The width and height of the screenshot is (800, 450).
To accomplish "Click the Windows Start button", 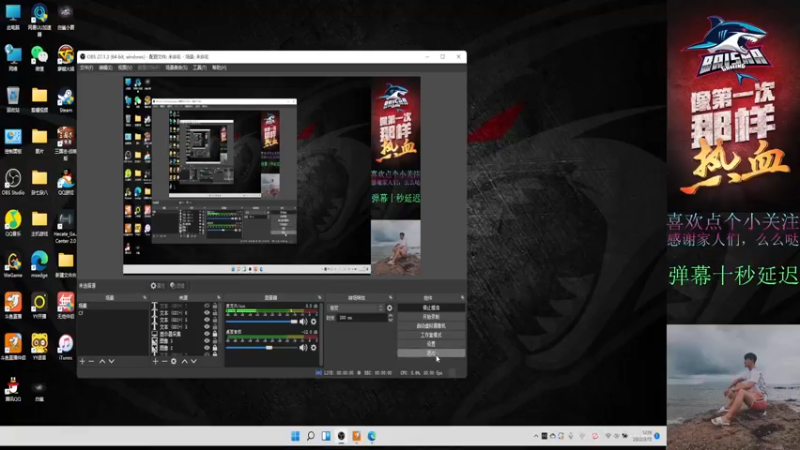I will coord(295,436).
